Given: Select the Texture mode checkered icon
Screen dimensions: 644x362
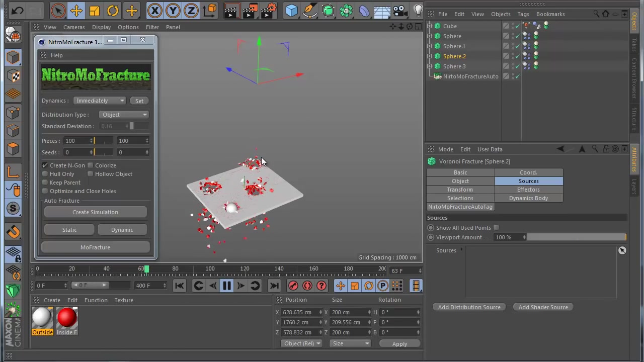Looking at the screenshot, I should pos(13,75).
